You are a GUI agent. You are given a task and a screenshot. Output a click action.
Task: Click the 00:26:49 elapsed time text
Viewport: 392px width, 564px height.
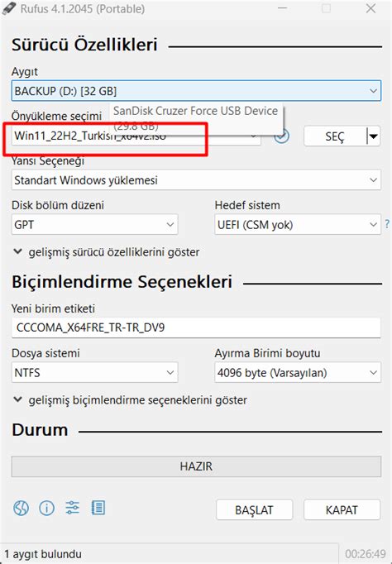click(x=366, y=554)
